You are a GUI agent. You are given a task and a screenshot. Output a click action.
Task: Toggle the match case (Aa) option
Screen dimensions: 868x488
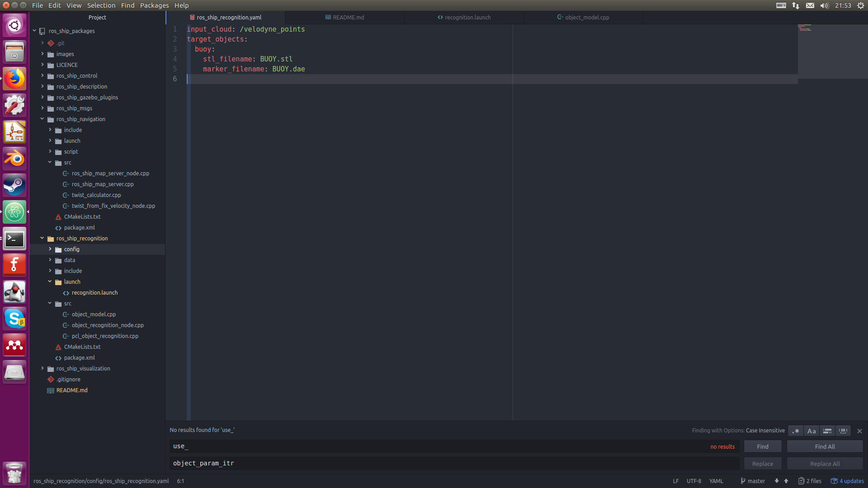point(811,431)
